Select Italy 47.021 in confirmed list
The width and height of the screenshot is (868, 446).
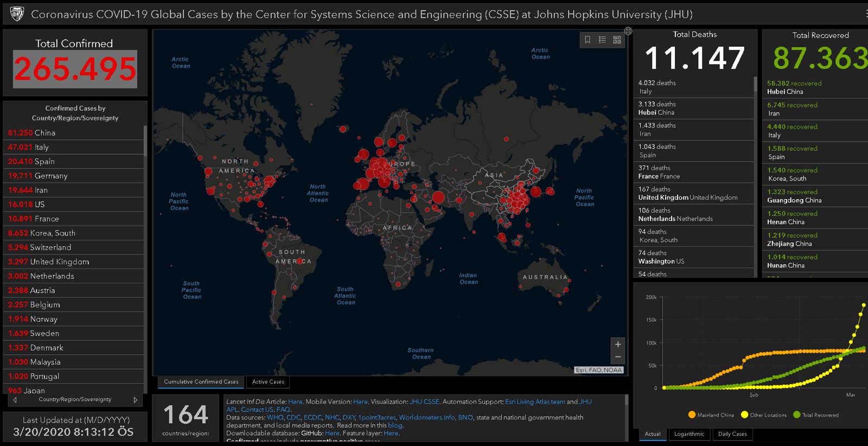(73, 147)
